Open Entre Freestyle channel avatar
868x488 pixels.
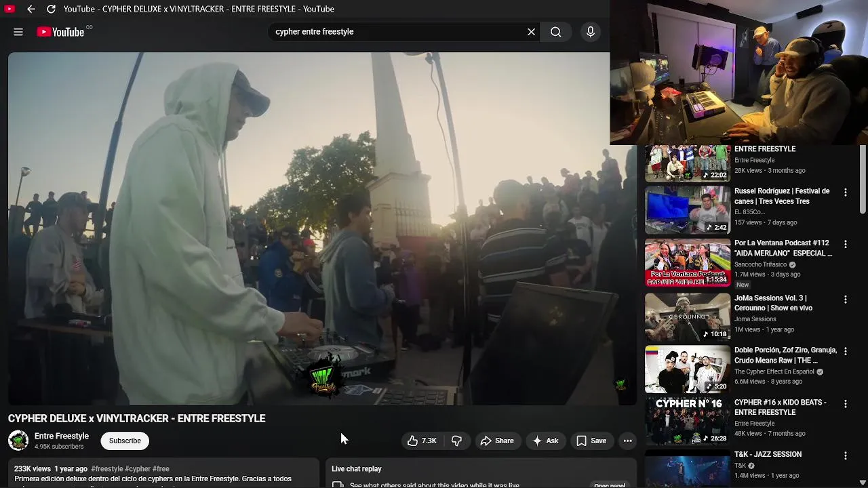18,441
